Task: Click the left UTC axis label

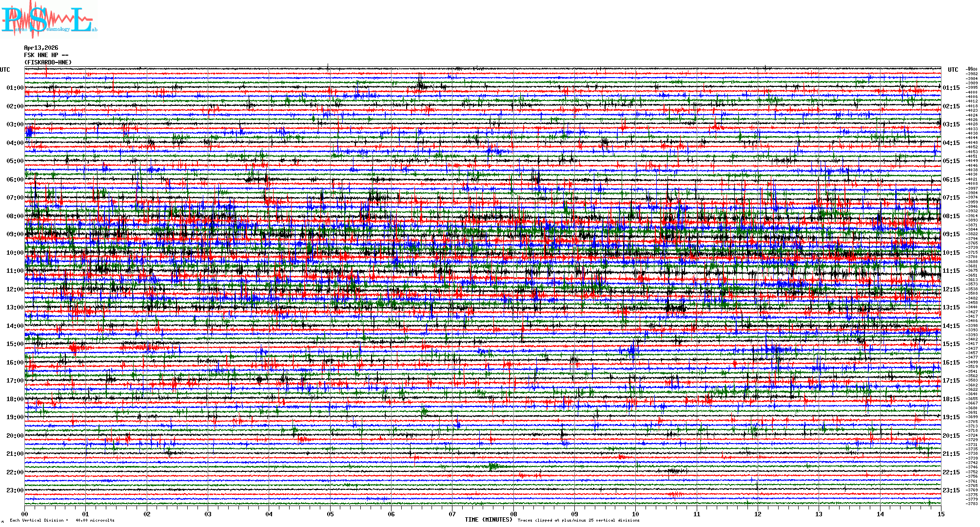Action: click(5, 70)
